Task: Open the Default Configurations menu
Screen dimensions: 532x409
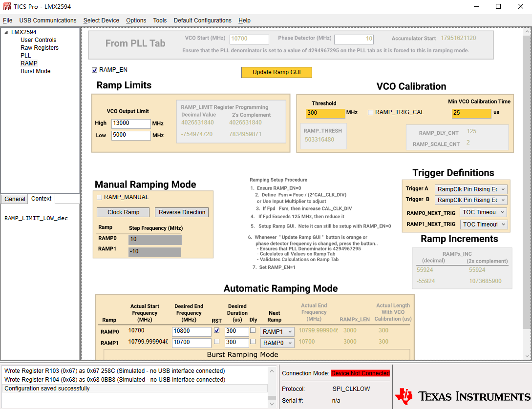Action: tap(203, 20)
